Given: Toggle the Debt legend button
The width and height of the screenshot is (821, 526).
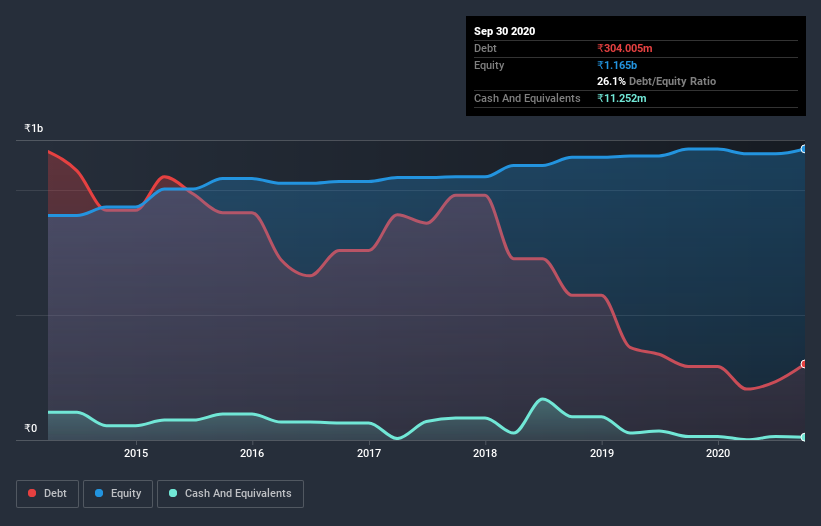Looking at the screenshot, I should (47, 494).
